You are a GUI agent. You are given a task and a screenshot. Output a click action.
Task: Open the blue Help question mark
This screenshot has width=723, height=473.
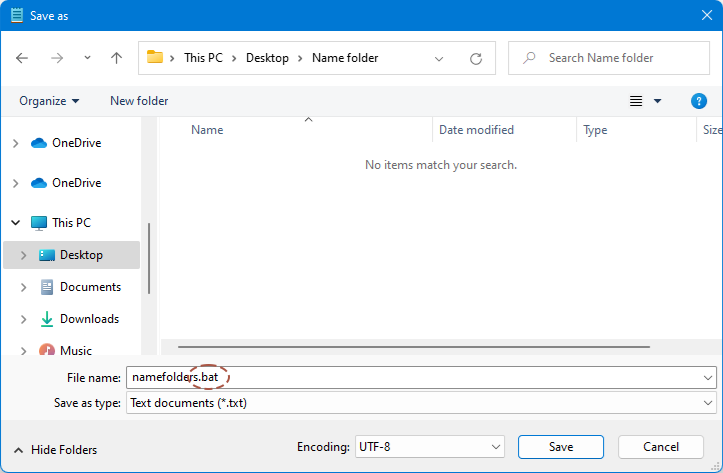click(699, 101)
